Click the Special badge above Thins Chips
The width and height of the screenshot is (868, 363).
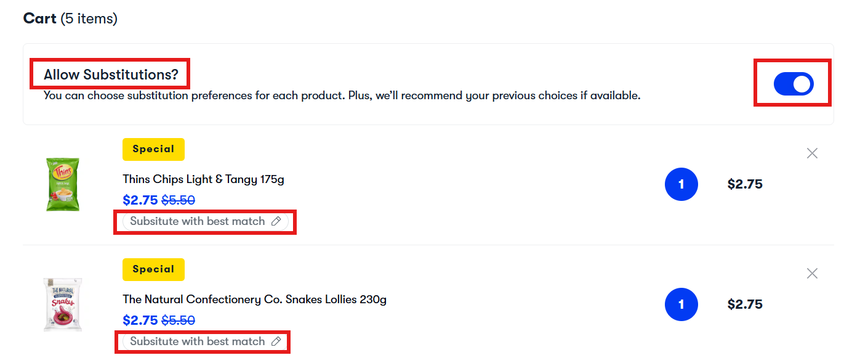point(153,149)
